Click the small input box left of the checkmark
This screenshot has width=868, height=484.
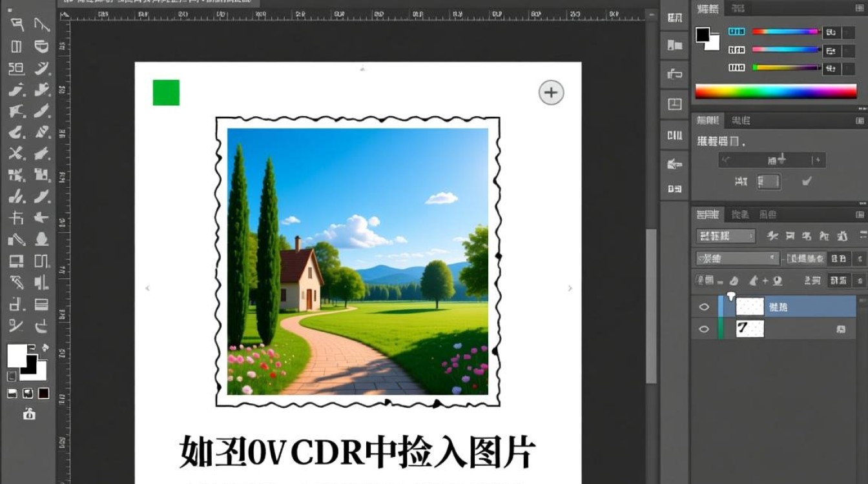769,182
